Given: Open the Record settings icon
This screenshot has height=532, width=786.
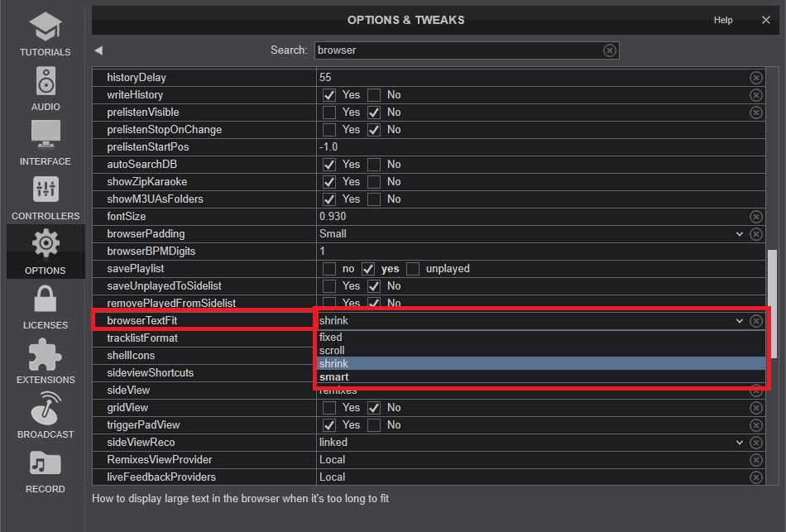Looking at the screenshot, I should pos(46,463).
